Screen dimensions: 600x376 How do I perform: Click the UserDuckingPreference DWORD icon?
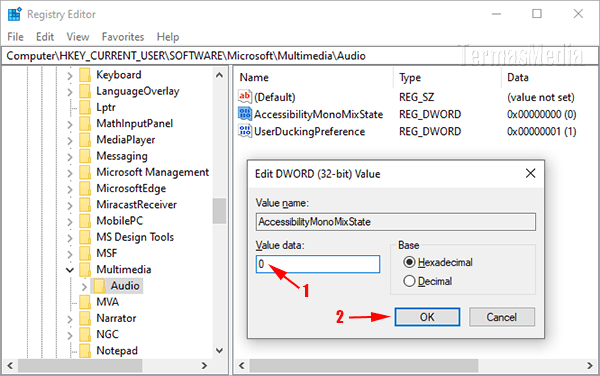click(x=245, y=131)
